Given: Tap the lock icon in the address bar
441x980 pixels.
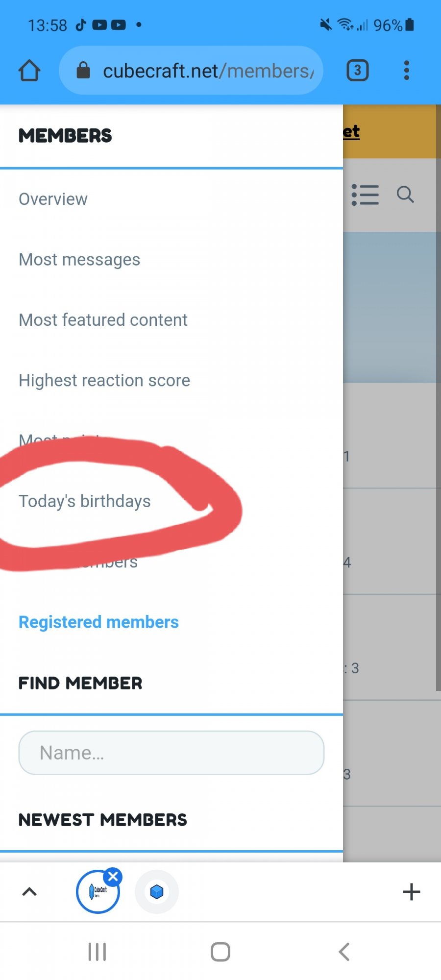Looking at the screenshot, I should pos(83,71).
